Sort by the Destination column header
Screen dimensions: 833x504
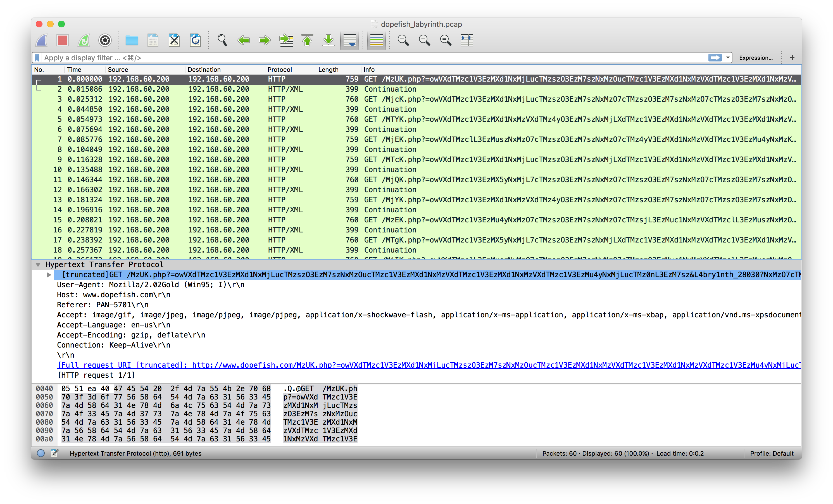[225, 70]
